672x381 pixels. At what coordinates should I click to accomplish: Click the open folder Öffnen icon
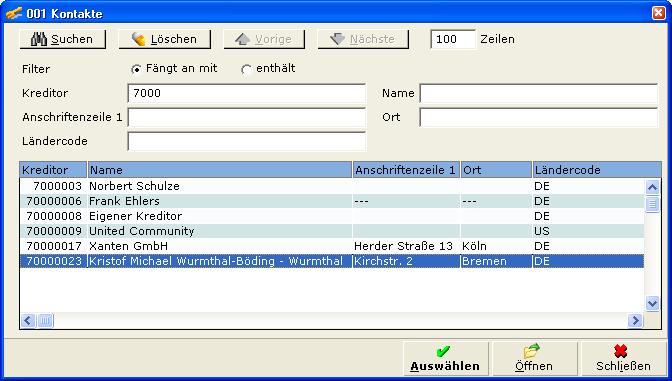click(531, 351)
